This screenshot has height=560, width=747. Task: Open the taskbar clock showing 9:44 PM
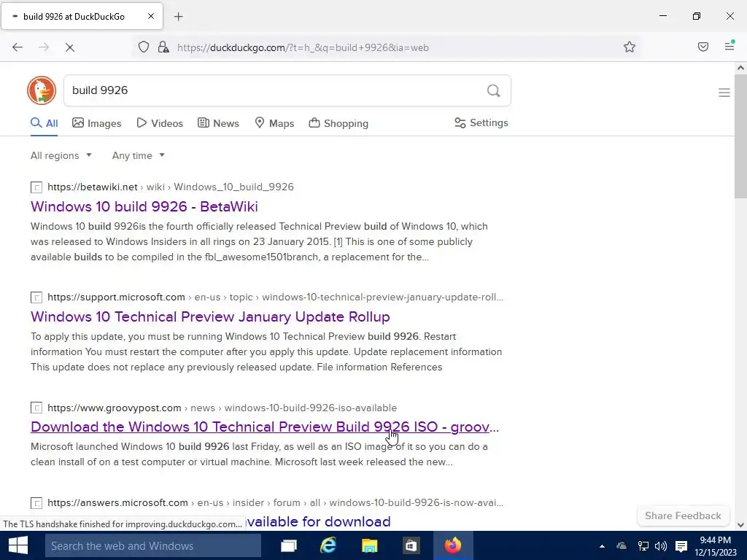coord(715,546)
